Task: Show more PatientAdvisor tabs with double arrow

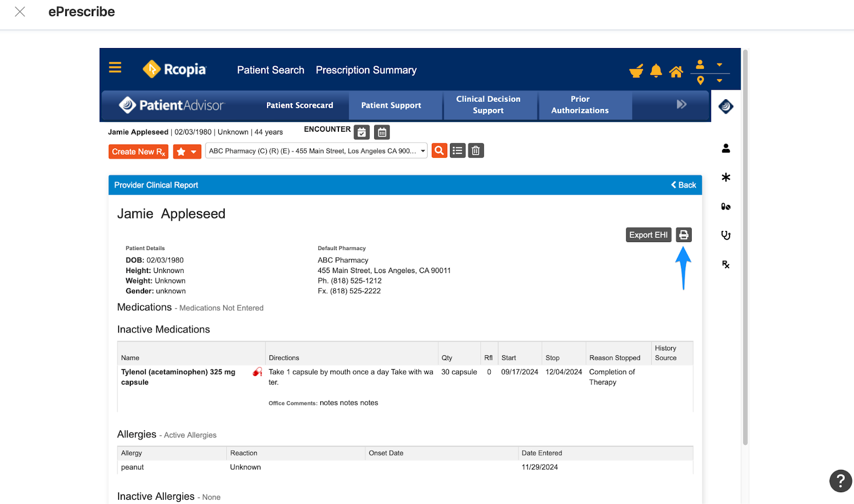Action: pyautogui.click(x=682, y=104)
